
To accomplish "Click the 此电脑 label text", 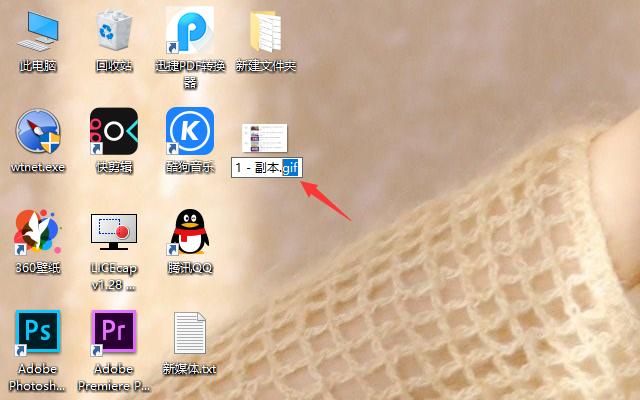I will pyautogui.click(x=38, y=66).
